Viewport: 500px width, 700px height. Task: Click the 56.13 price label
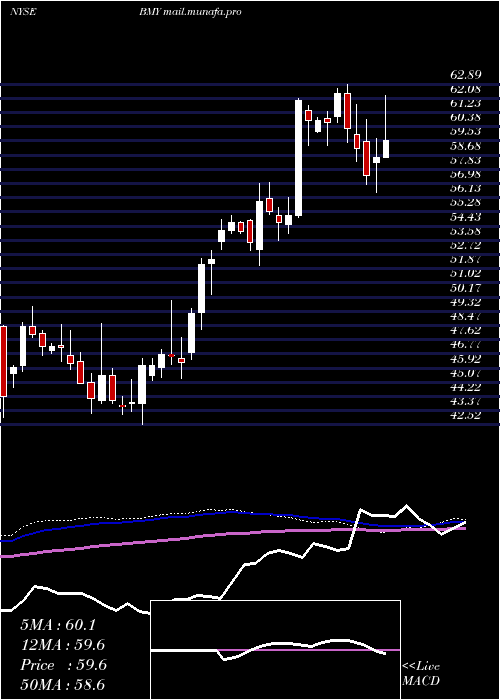click(x=468, y=188)
